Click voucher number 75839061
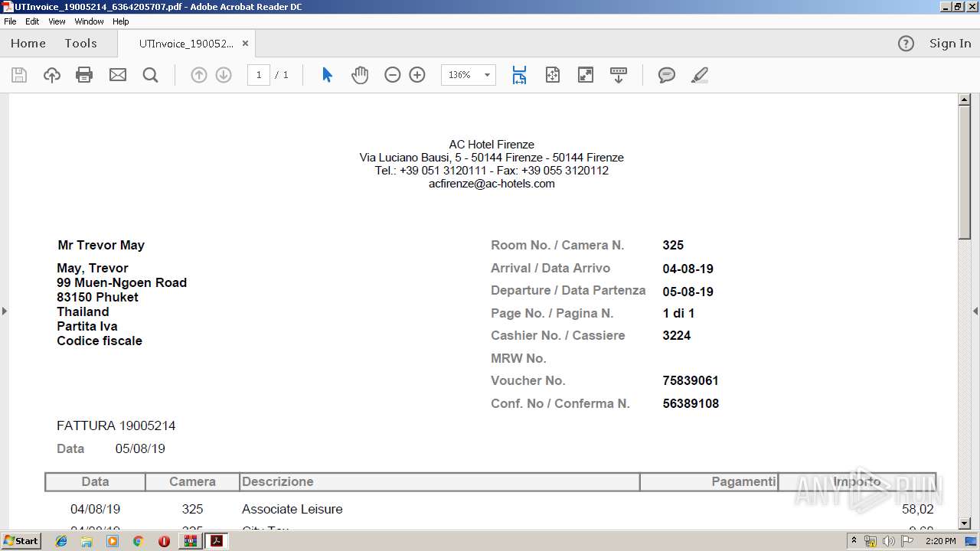The image size is (980, 551). point(691,380)
